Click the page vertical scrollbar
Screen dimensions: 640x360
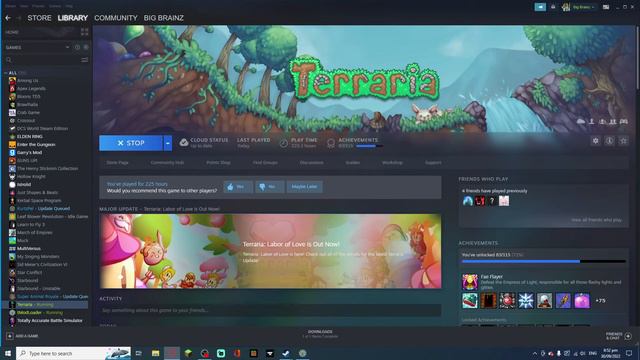click(637, 57)
